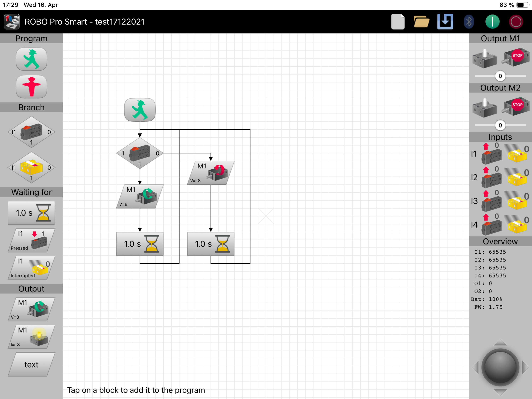Stop motor on Output M2
The image size is (532, 399).
coord(516,107)
